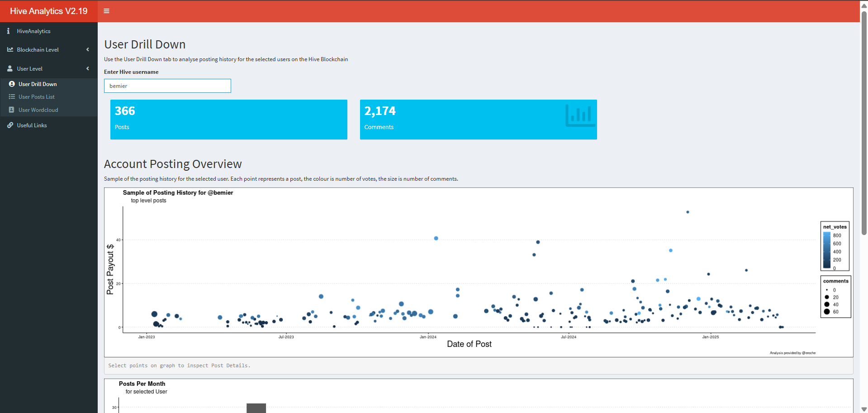Focus the Hive username input field
The height and width of the screenshot is (413, 868).
point(167,86)
